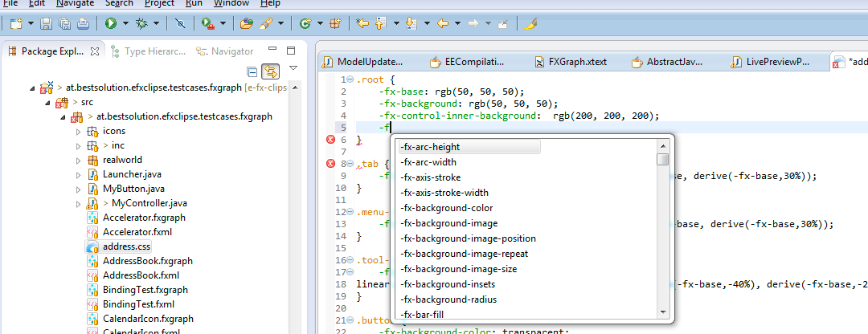Click the Save icon in the toolbar
The height and width of the screenshot is (334, 868).
[x=46, y=24]
